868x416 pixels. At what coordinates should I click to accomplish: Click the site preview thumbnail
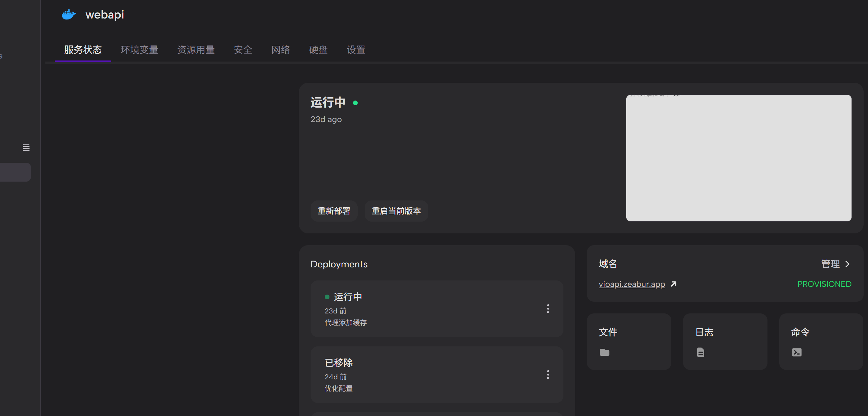click(738, 158)
